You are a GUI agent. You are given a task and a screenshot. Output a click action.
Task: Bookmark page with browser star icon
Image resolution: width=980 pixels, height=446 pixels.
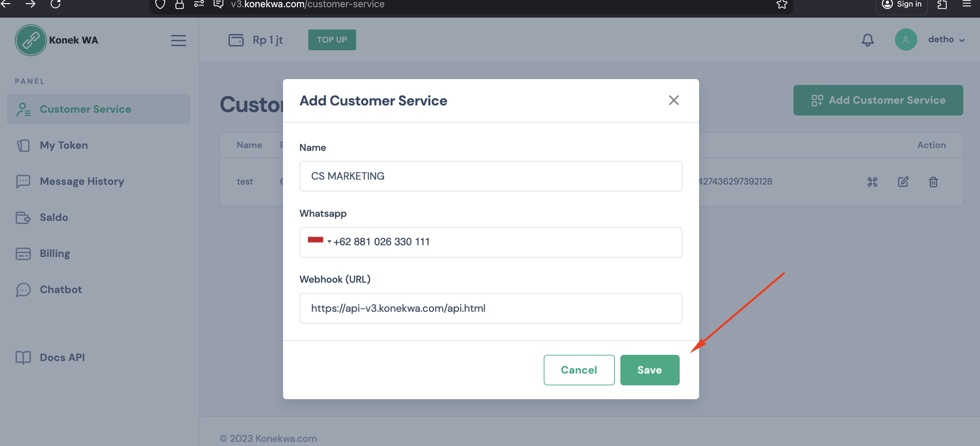click(x=782, y=4)
